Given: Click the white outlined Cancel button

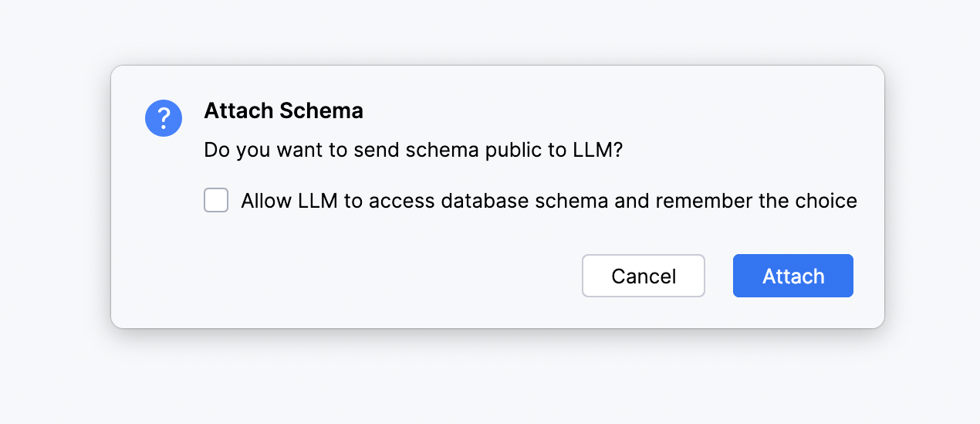Looking at the screenshot, I should click(643, 276).
